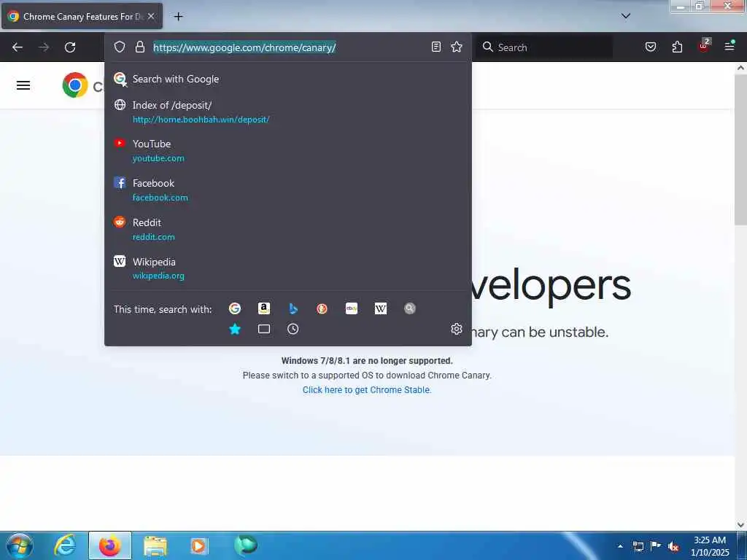Reload the current page
747x560 pixels.
pos(70,47)
